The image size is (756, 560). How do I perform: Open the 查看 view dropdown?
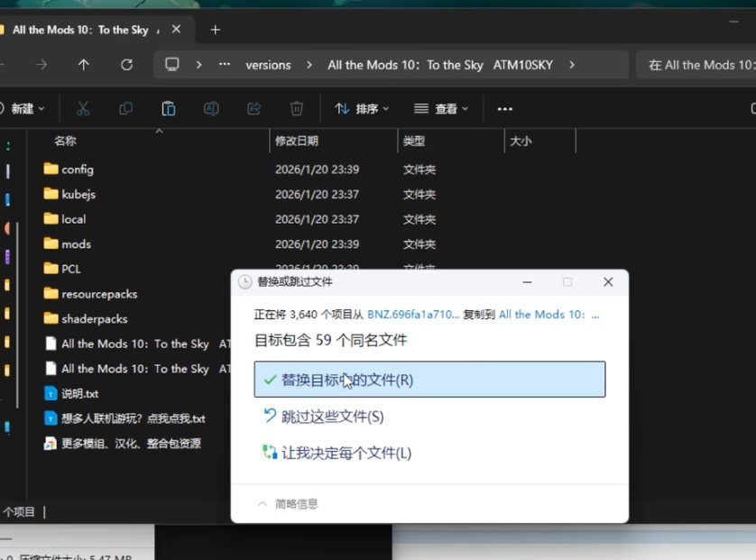point(441,107)
